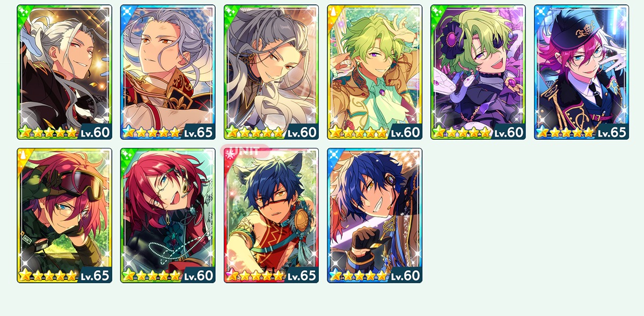
Task: Open the green-haired character with snake card
Action: coord(478,72)
